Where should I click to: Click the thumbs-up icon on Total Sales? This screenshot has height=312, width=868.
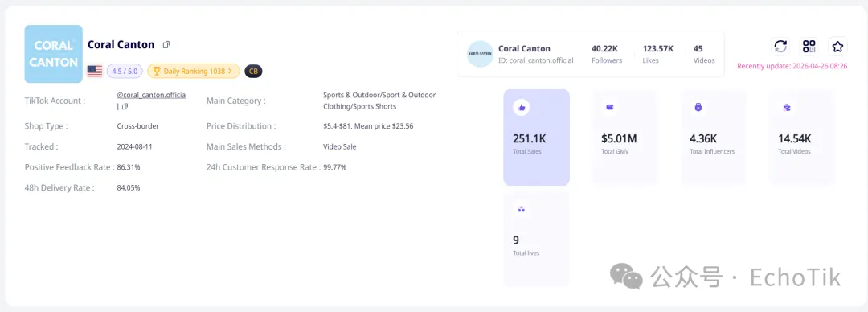point(521,108)
